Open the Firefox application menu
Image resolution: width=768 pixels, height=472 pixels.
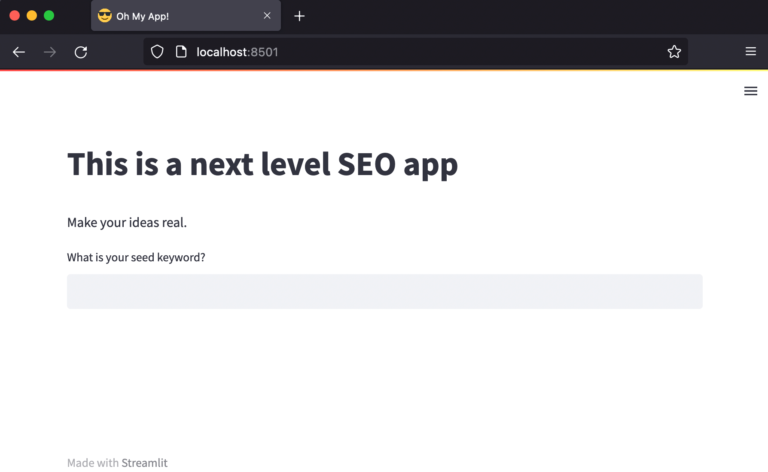pos(750,51)
